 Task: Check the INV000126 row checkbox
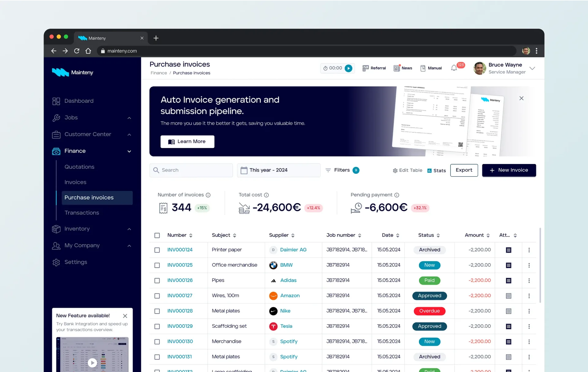pos(157,281)
